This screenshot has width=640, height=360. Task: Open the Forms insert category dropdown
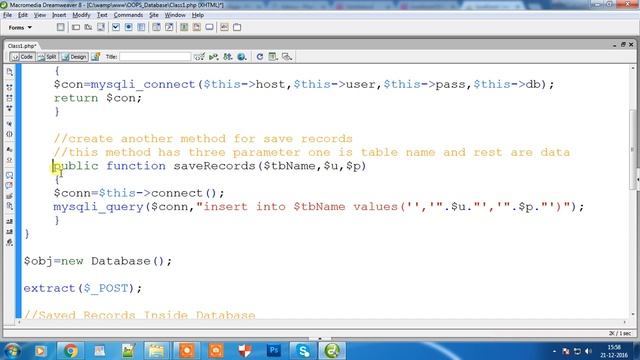tap(20, 28)
